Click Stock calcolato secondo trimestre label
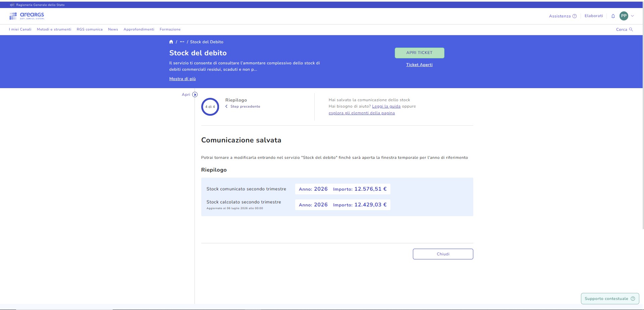 point(244,202)
